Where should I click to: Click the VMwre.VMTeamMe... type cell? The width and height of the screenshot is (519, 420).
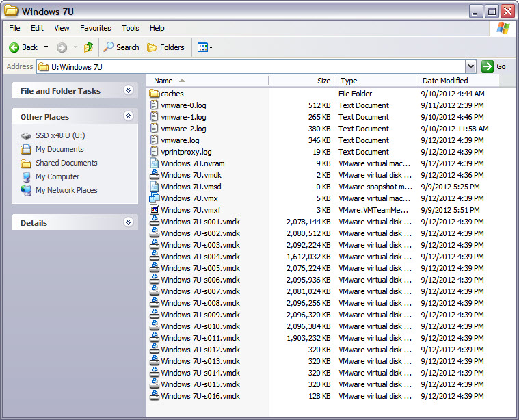(x=373, y=210)
